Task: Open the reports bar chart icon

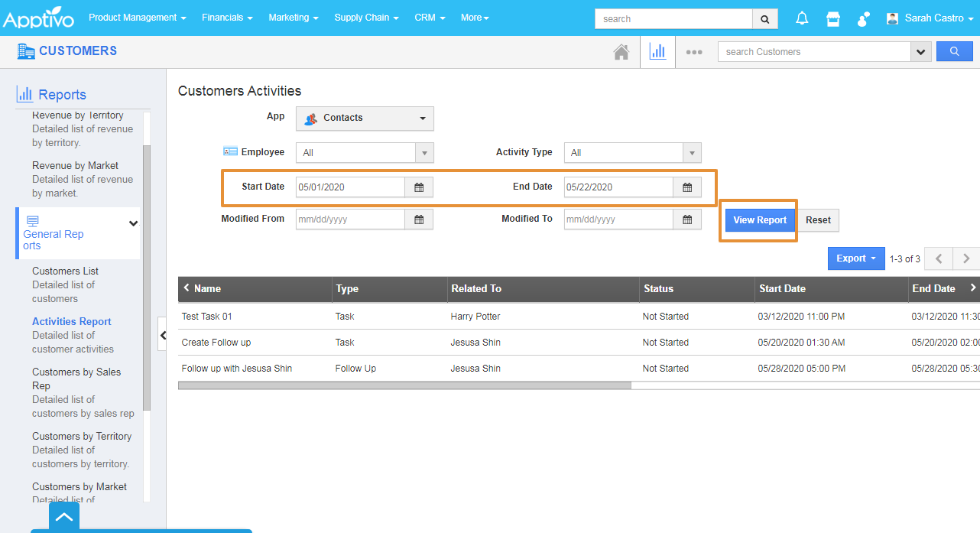Action: click(657, 52)
